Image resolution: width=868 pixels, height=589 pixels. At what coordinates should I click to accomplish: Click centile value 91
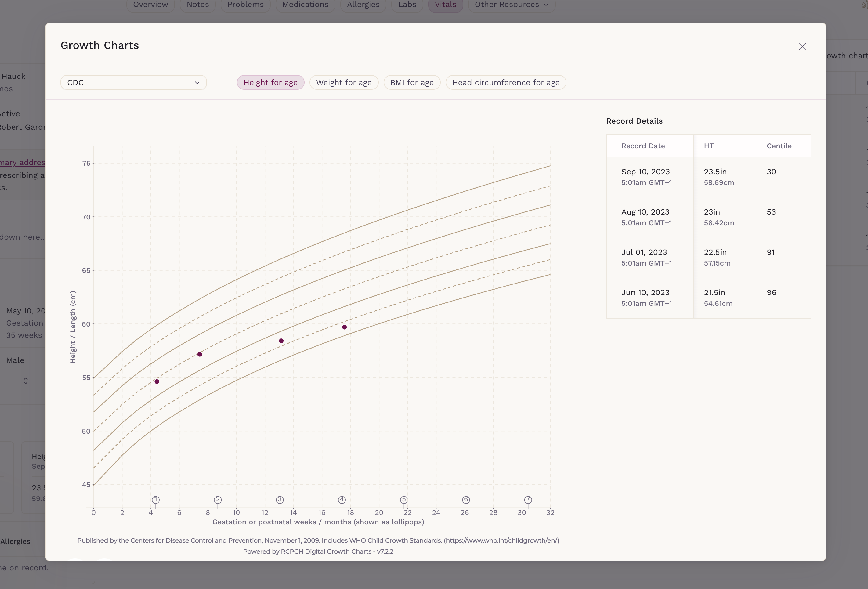771,252
